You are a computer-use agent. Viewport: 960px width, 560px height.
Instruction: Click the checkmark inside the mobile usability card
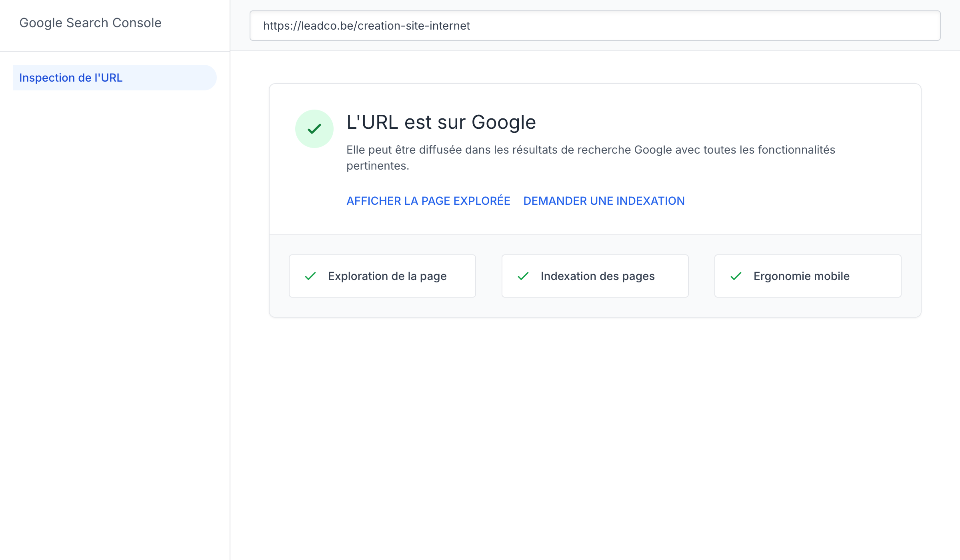pyautogui.click(x=736, y=276)
